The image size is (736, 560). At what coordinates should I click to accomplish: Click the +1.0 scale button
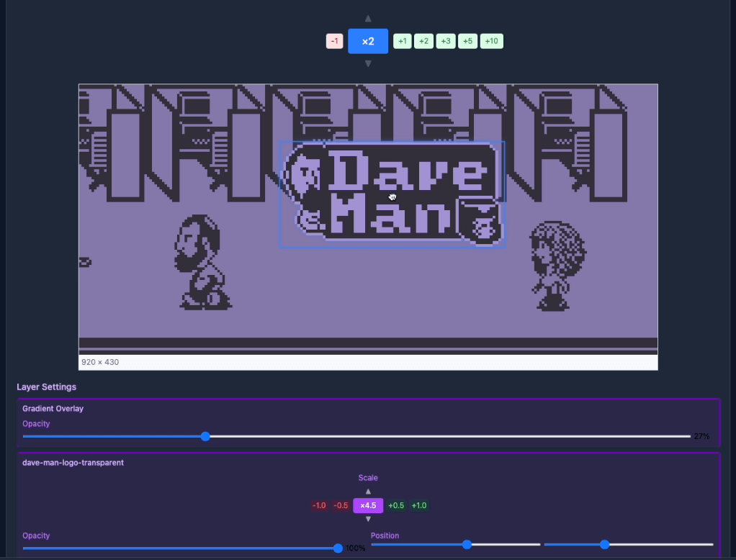tap(418, 505)
